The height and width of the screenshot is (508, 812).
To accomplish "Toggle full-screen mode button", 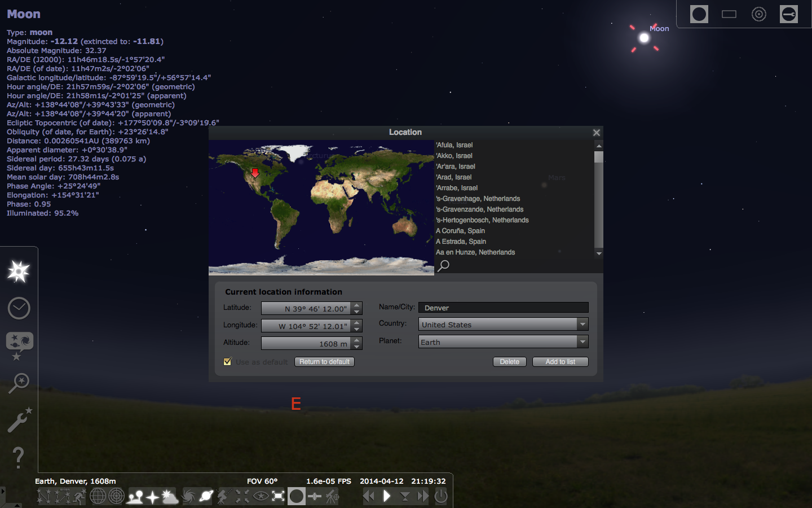I will (x=279, y=496).
